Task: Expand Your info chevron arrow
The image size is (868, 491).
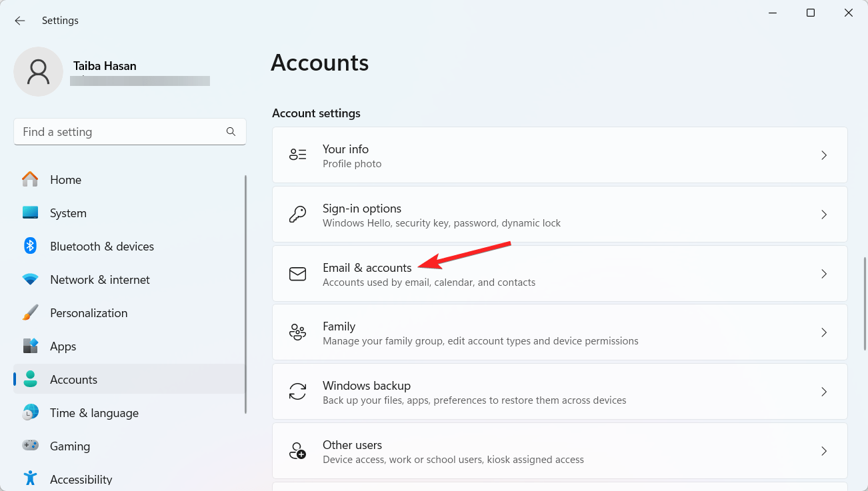Action: point(824,155)
